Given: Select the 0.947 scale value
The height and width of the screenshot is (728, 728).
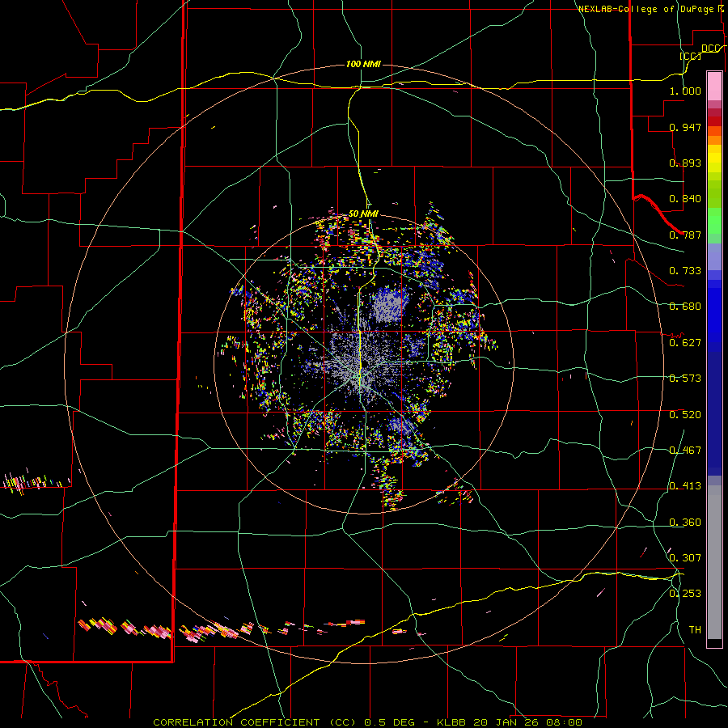Looking at the screenshot, I should coord(685,127).
